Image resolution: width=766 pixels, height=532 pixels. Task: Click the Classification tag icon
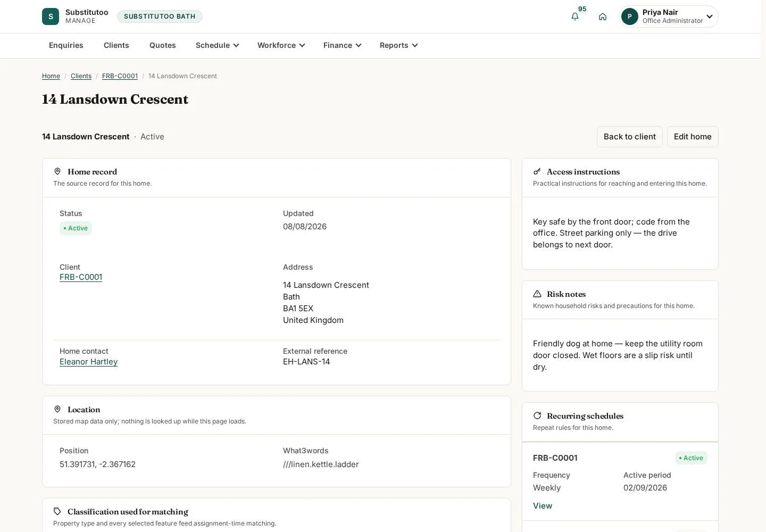click(x=57, y=511)
